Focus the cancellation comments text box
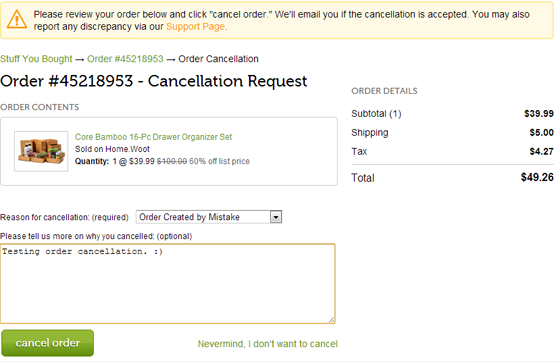The width and height of the screenshot is (560, 362). tap(168, 284)
